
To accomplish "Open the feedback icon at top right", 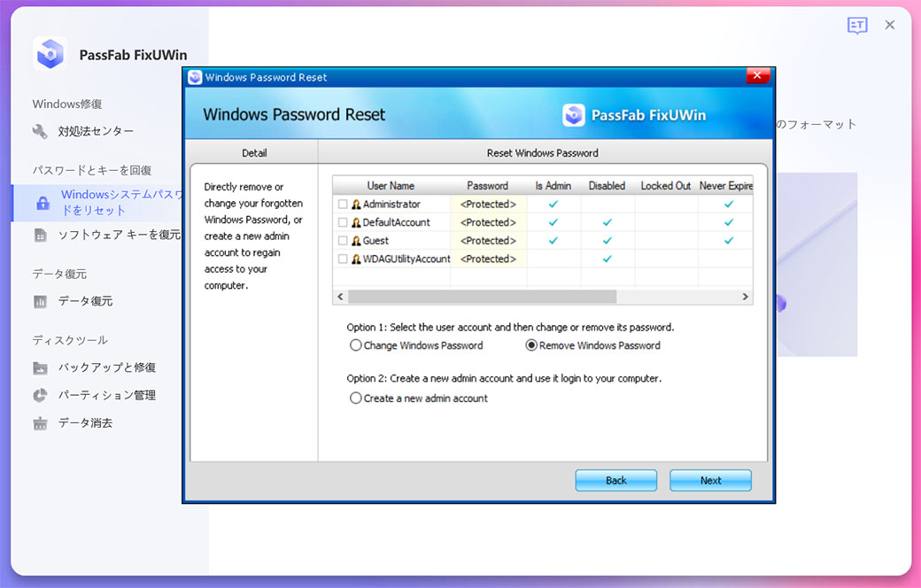I will tap(856, 25).
